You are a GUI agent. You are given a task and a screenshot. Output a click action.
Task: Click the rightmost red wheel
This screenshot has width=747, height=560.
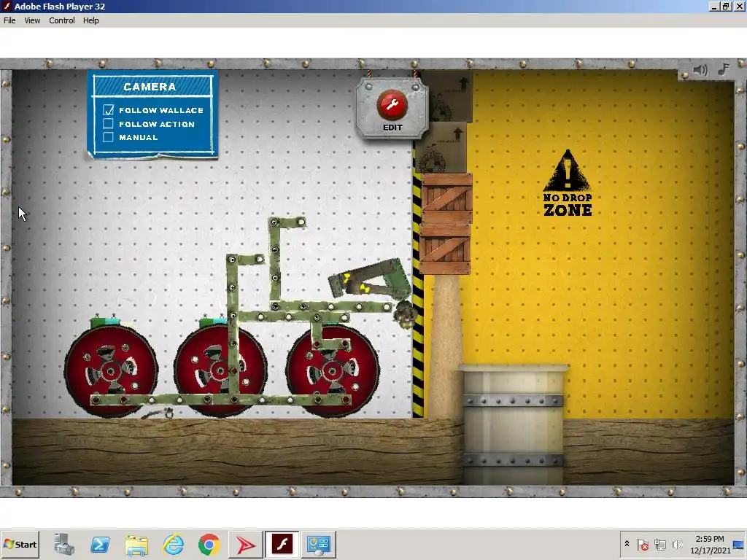pyautogui.click(x=333, y=370)
